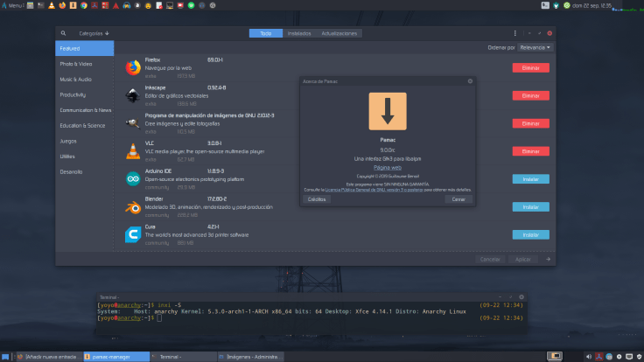The image size is (644, 362).
Task: Select the Arduino IDE icon
Action: 132,178
